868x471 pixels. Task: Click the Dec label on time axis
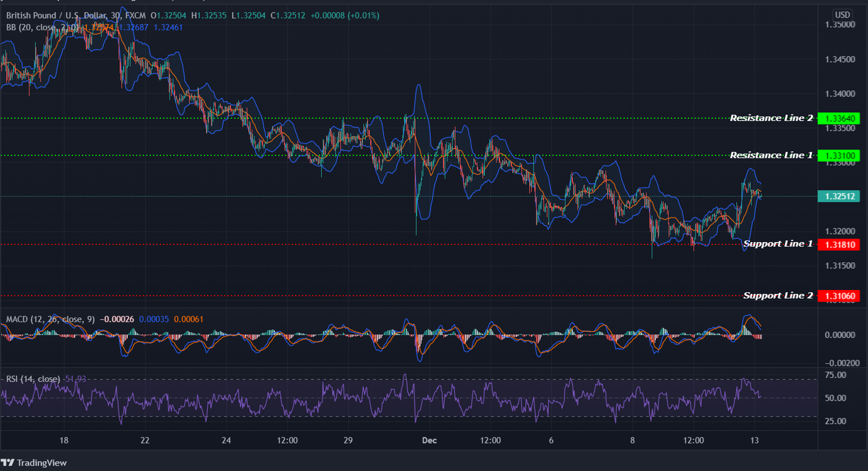tap(429, 440)
